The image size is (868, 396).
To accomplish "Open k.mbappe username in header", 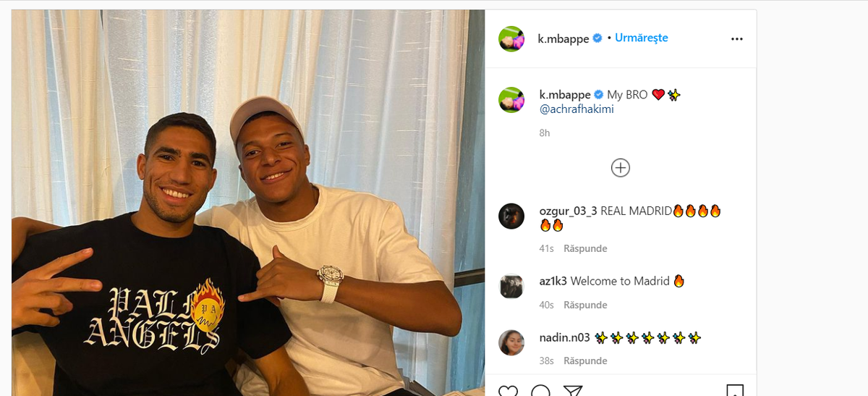I will coord(563,39).
